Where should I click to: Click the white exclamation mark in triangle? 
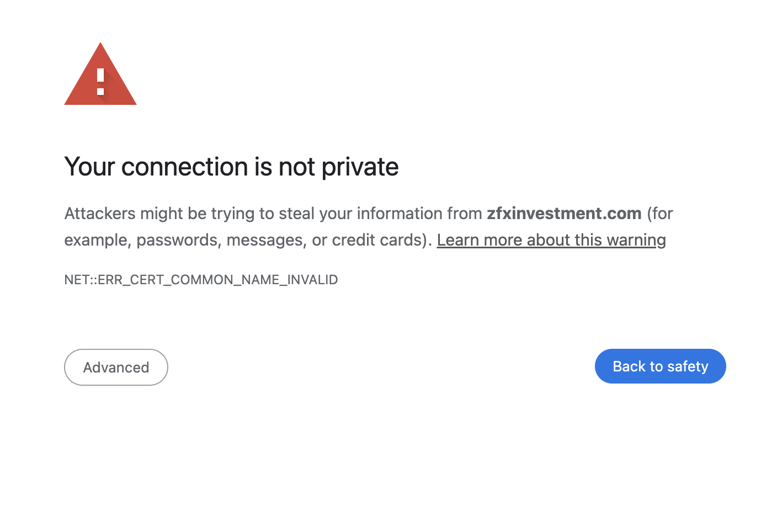pos(100,82)
